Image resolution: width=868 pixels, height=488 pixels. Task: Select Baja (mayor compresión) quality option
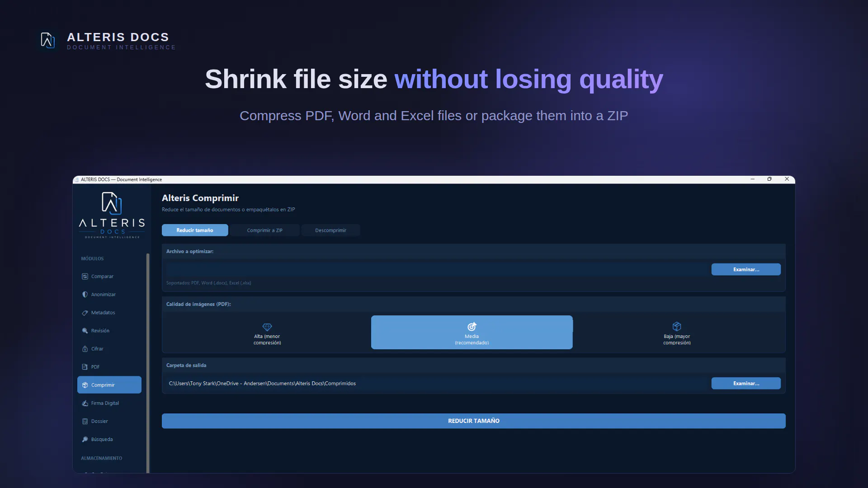(677, 333)
